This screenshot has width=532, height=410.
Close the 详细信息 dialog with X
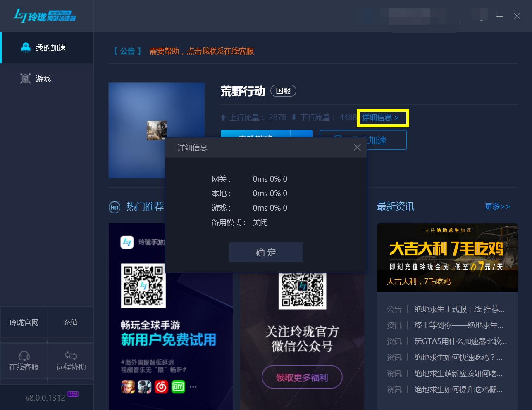pyautogui.click(x=357, y=147)
